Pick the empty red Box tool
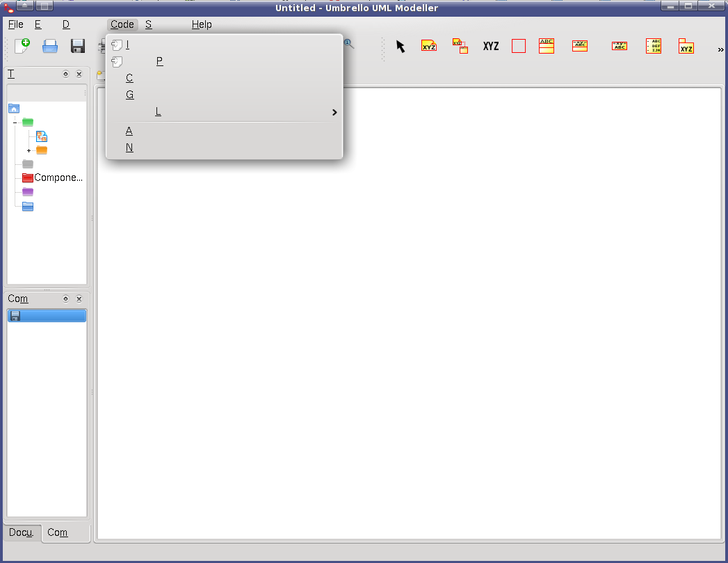The height and width of the screenshot is (563, 728). point(519,47)
